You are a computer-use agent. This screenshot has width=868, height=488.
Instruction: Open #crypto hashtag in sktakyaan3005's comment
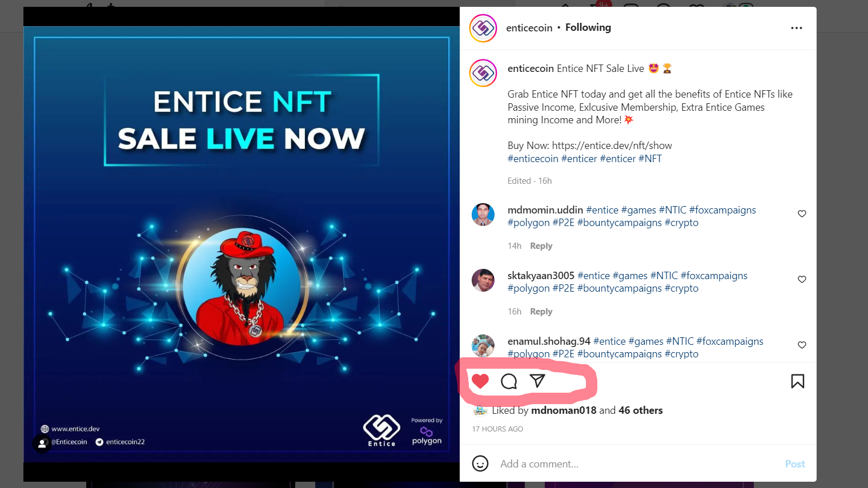tap(681, 288)
